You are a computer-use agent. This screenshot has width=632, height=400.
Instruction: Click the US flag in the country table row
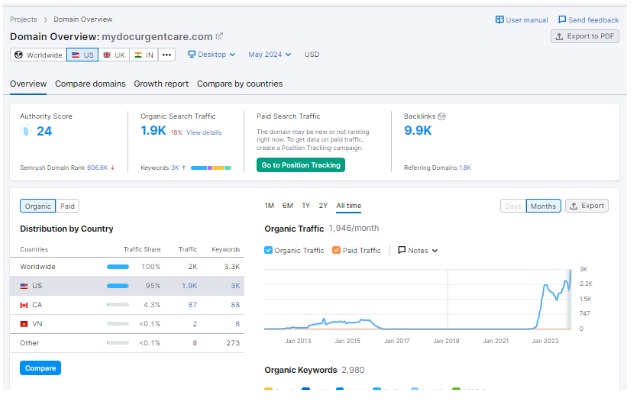click(x=24, y=286)
